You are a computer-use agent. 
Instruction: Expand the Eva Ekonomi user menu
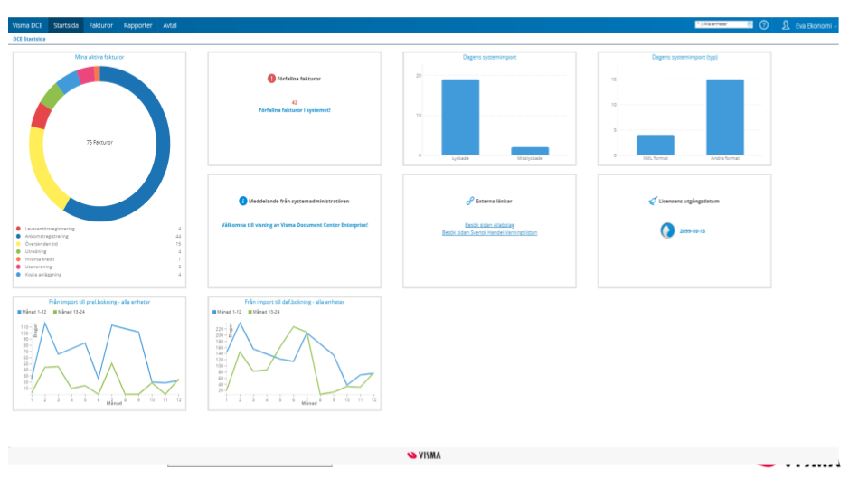tap(816, 25)
